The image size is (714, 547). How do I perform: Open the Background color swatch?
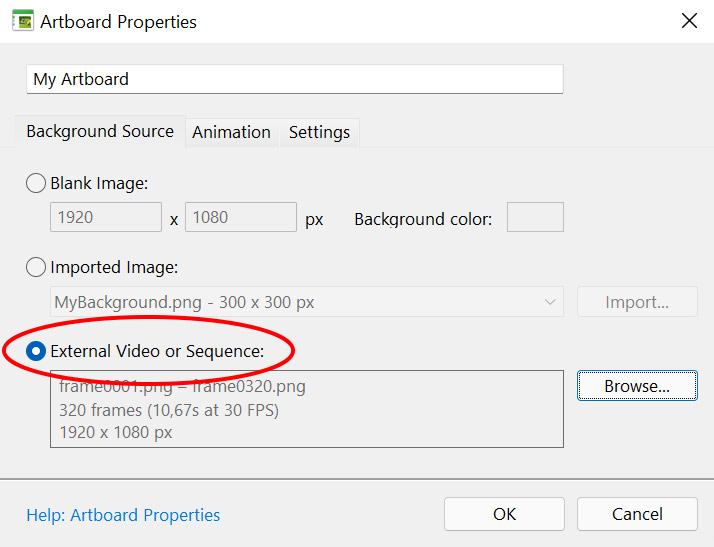(x=535, y=217)
